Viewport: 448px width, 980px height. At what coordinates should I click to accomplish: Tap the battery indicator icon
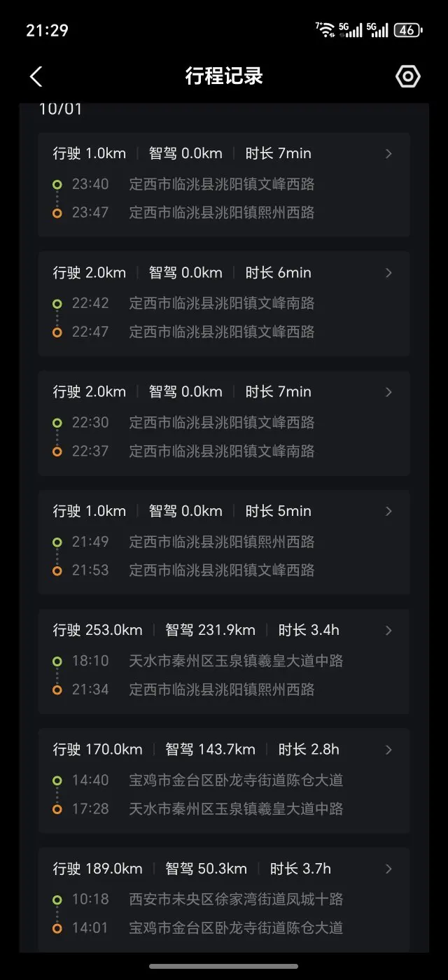coord(407,30)
